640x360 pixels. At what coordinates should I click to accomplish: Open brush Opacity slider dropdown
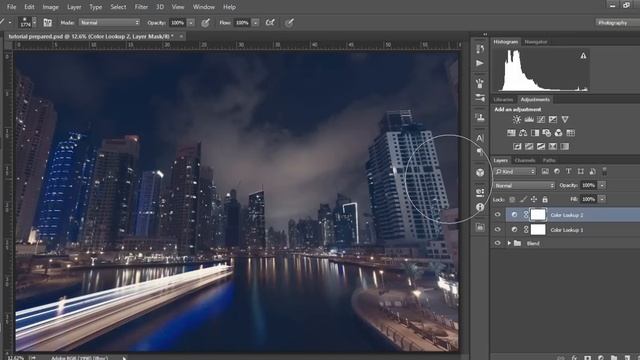(x=191, y=23)
